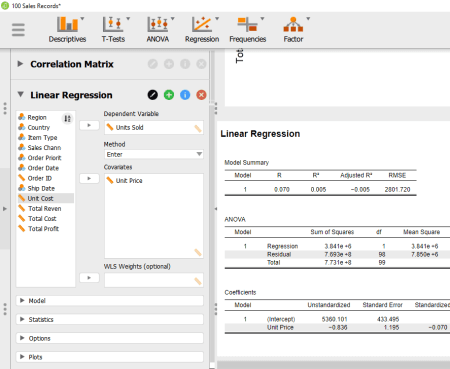Viewport: 450px width, 369px height.
Task: Click the Intercept value 5360.101
Action: click(334, 319)
